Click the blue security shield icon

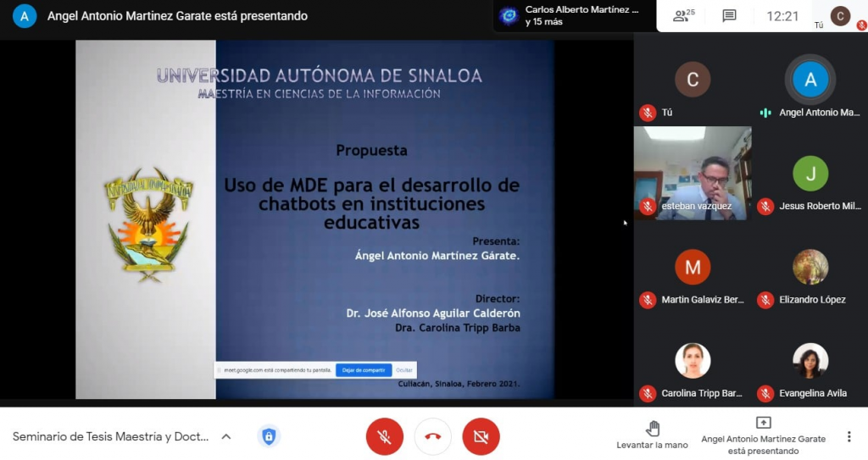[269, 437]
